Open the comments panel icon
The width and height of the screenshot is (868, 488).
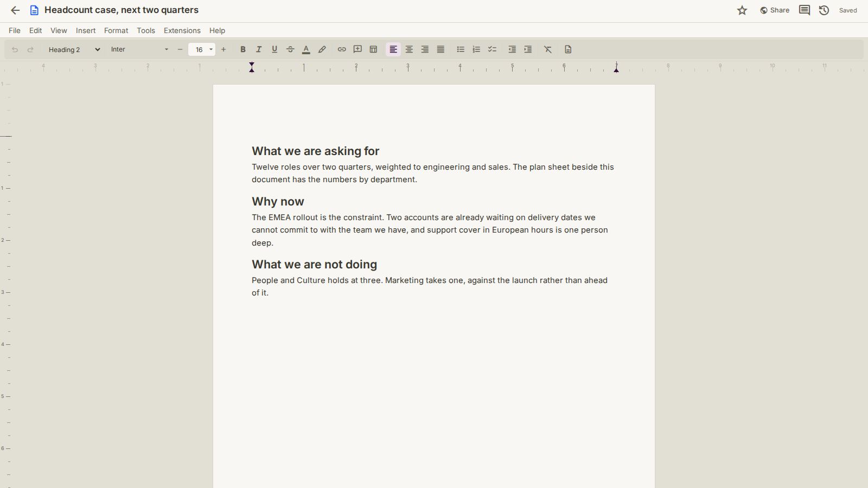click(805, 10)
